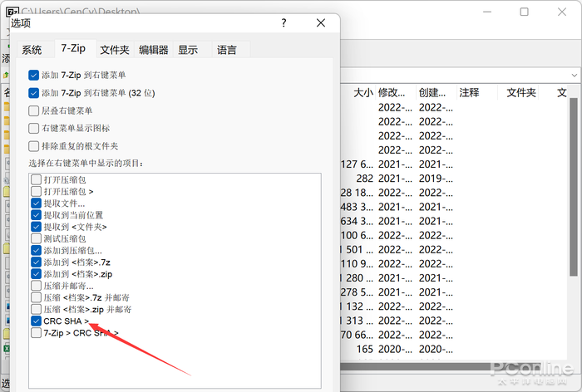Uncheck the CRC SHA > item
The width and height of the screenshot is (582, 392).
[x=37, y=321]
